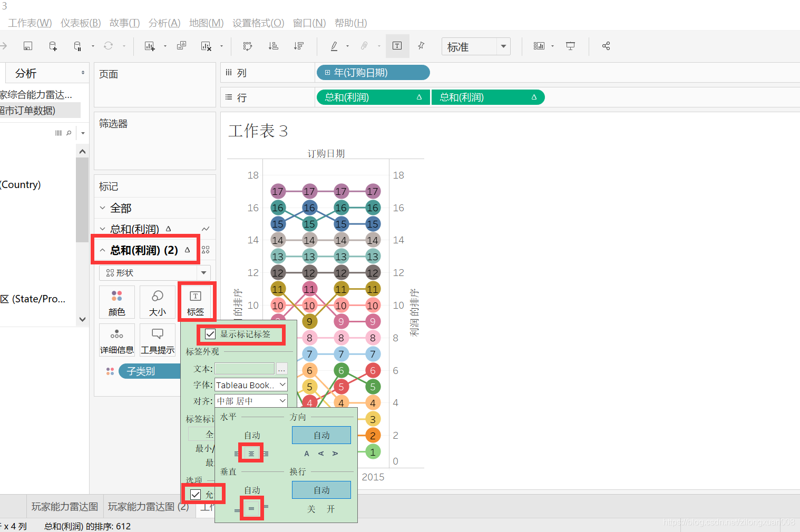Uncheck the 显示标记标签 checkbox
The image size is (800, 532).
[210, 333]
